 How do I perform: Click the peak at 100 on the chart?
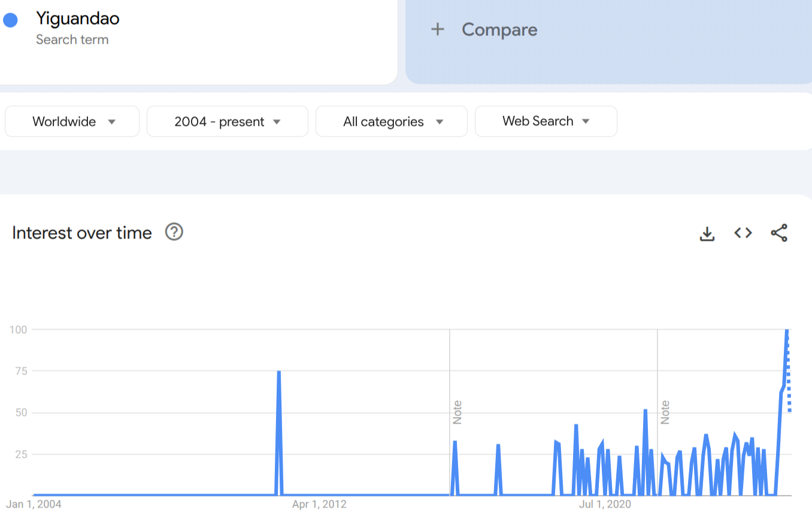787,330
